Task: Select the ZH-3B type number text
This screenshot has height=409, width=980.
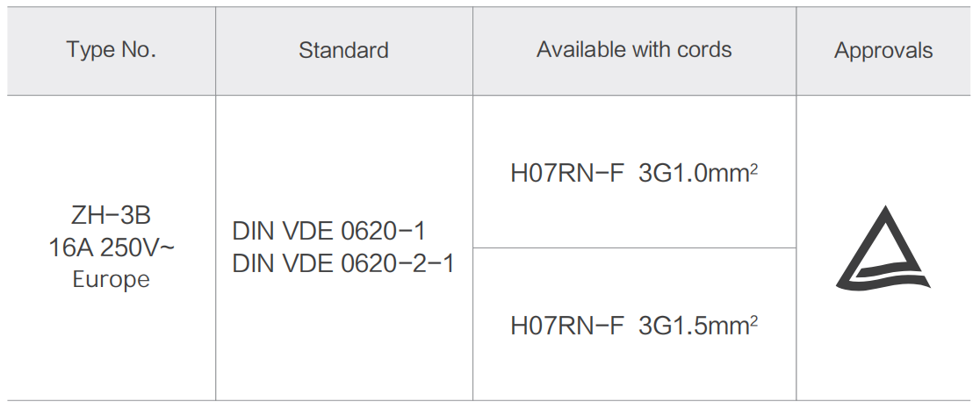Action: click(x=112, y=215)
